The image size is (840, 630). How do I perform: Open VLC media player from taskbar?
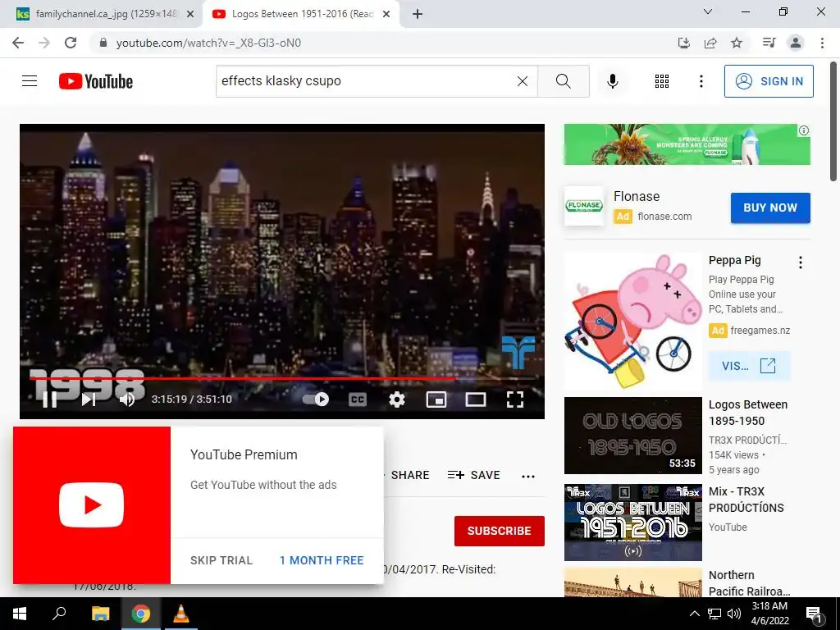(181, 614)
